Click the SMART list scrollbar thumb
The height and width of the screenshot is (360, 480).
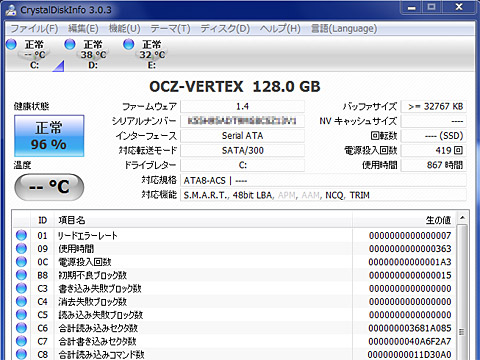(x=462, y=293)
